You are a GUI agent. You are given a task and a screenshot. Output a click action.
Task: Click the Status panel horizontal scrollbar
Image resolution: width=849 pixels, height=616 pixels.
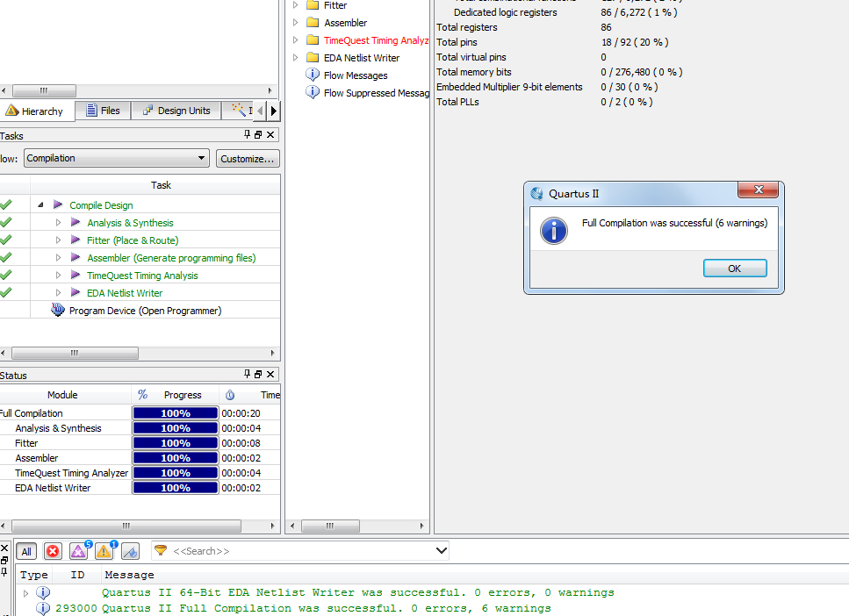pyautogui.click(x=126, y=526)
